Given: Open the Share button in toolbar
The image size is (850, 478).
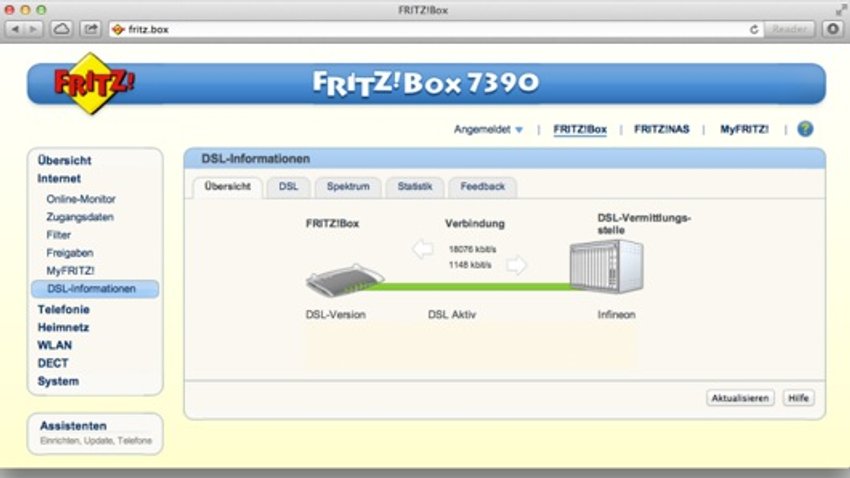Looking at the screenshot, I should [91, 29].
